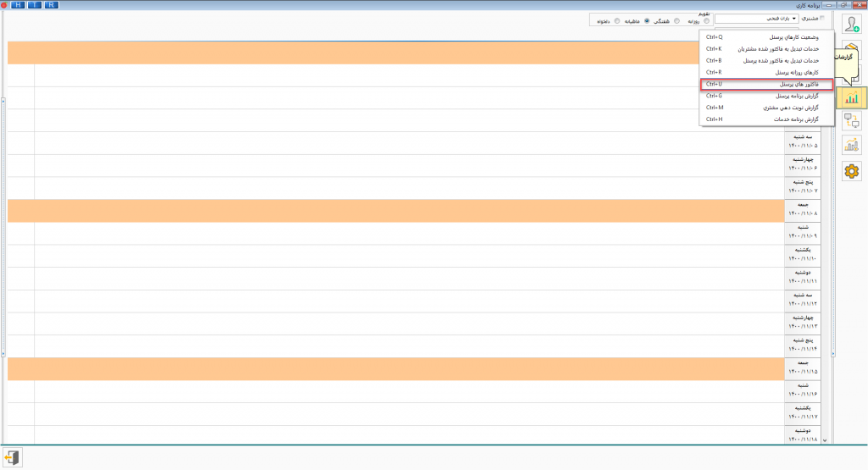Select the سه شنبه ۱۴۰۰/۱۱/۰۵ date header

[803, 141]
